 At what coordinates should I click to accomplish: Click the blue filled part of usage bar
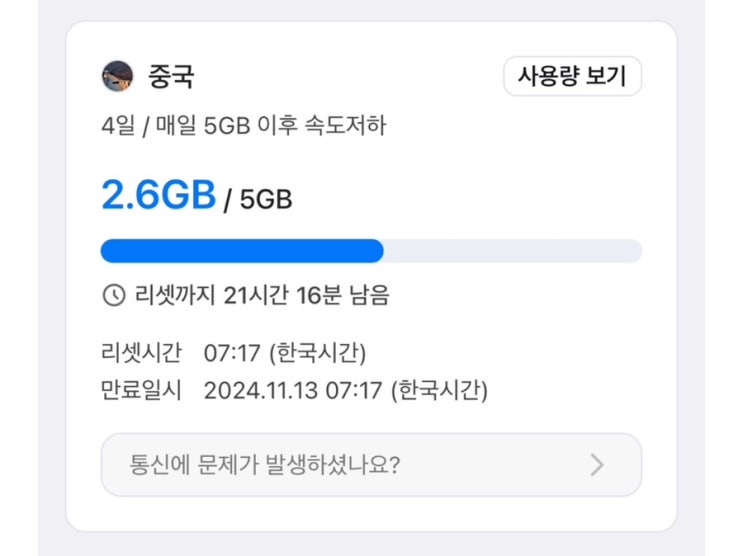tap(240, 251)
